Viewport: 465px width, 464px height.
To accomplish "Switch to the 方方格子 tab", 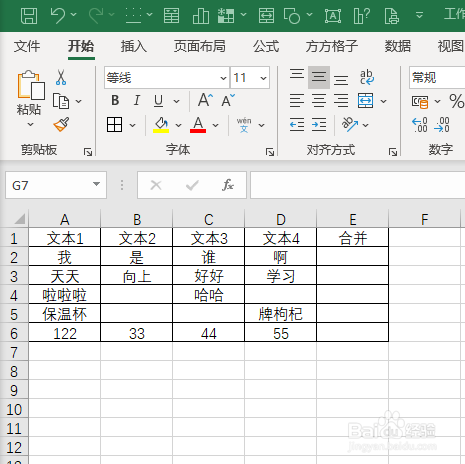I will (x=332, y=46).
